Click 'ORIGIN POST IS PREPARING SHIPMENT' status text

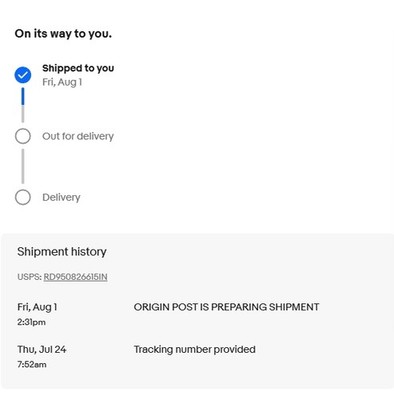pos(226,307)
